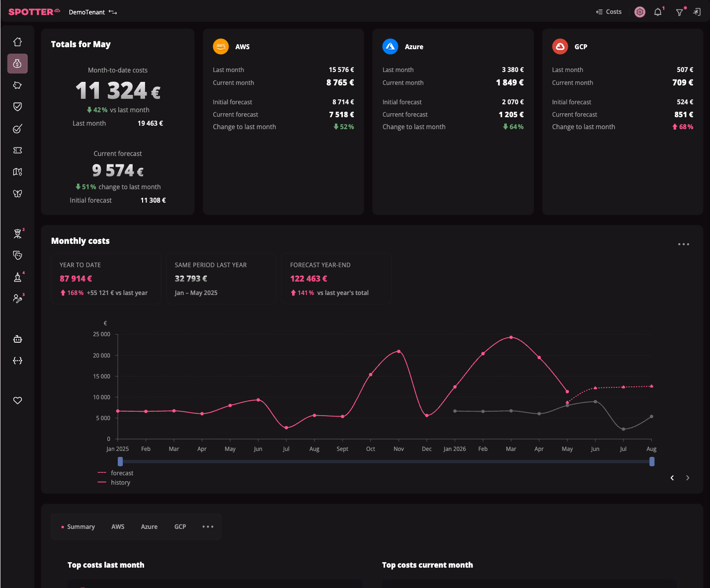Click the user wrench icon with badge 3
710x588 pixels.
click(18, 298)
